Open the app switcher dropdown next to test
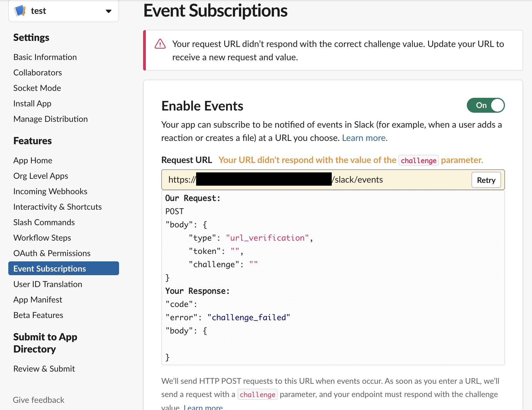This screenshot has height=410, width=532. click(109, 11)
